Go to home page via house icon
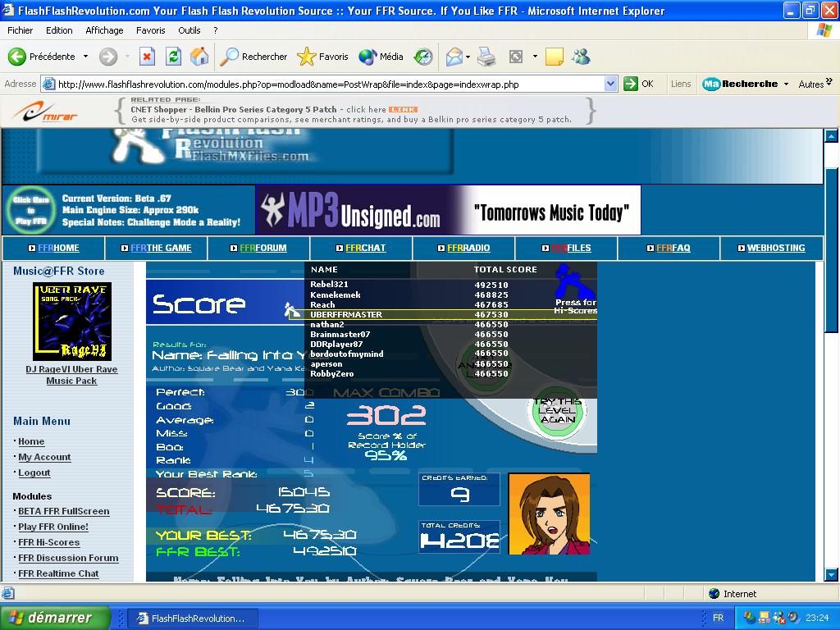 click(x=199, y=57)
